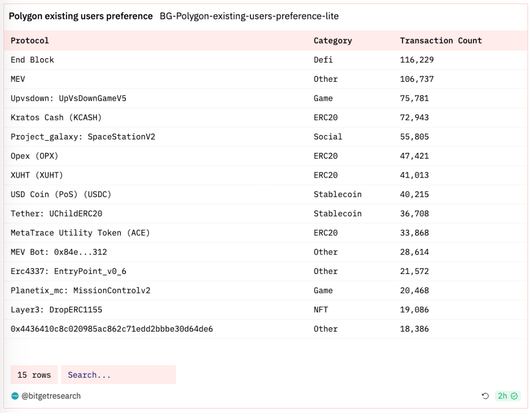Click the 15 rows counter
Viewport: 532px width, 413px height.
[34, 375]
